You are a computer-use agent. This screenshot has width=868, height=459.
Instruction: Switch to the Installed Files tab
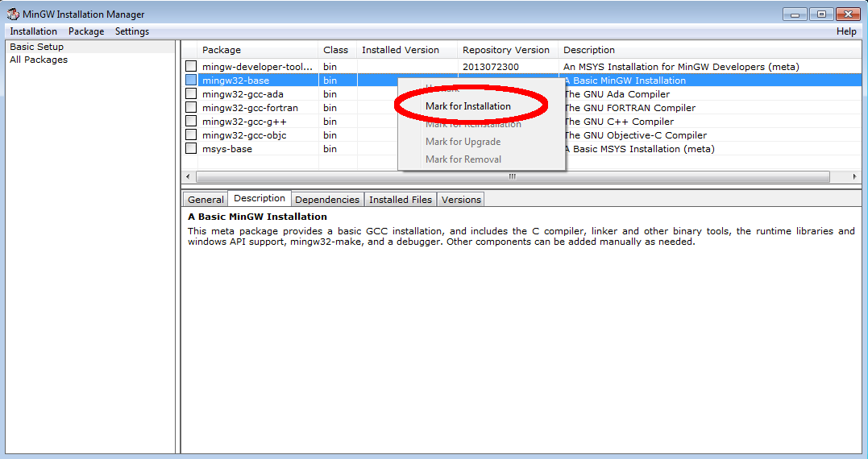(401, 200)
